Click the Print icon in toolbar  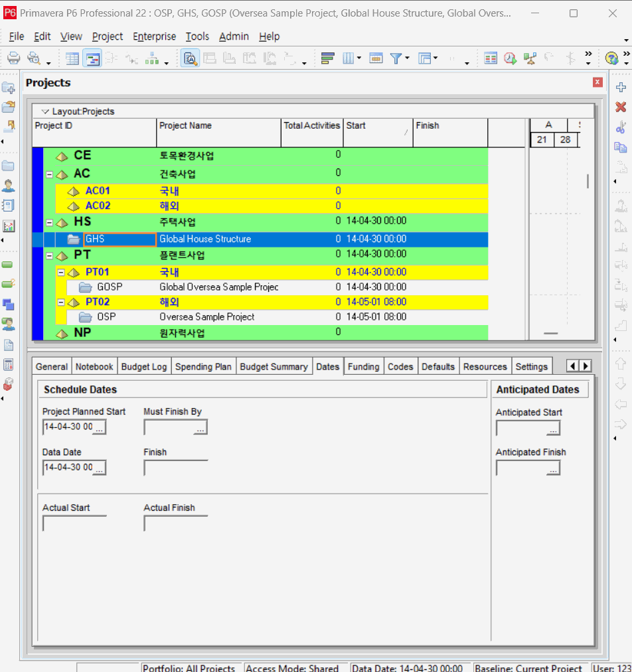coord(13,58)
